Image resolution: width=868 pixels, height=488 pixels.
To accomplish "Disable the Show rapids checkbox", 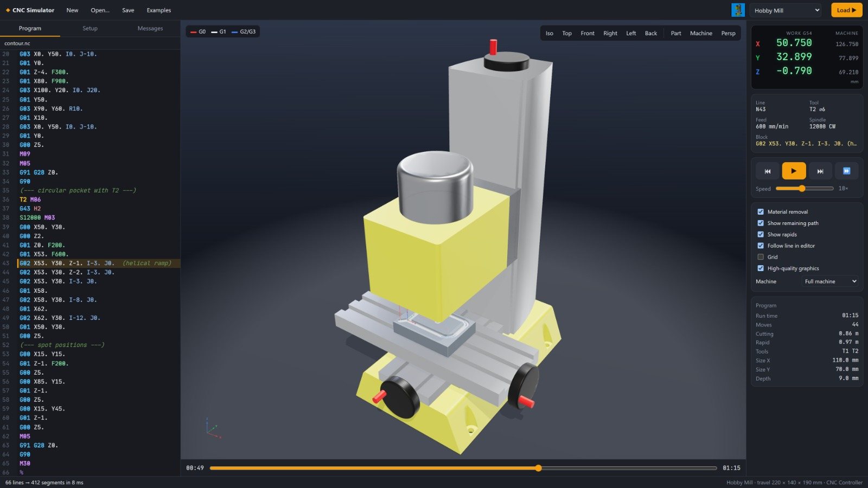I will pyautogui.click(x=761, y=234).
